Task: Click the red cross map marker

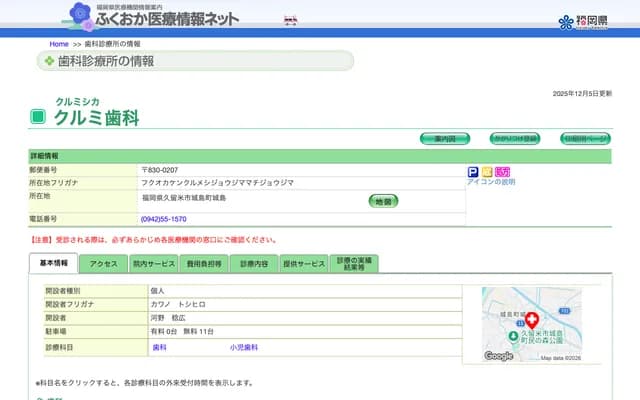Action: pyautogui.click(x=531, y=320)
